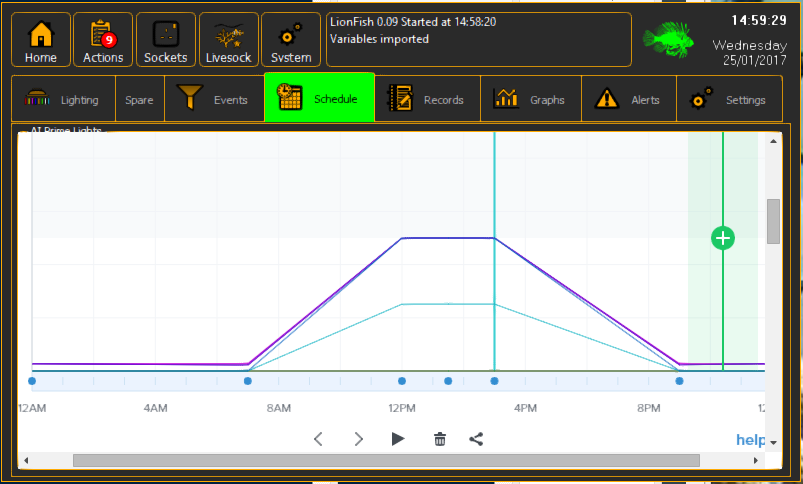Switch to the Events tab
The image size is (803, 484).
[x=214, y=99]
